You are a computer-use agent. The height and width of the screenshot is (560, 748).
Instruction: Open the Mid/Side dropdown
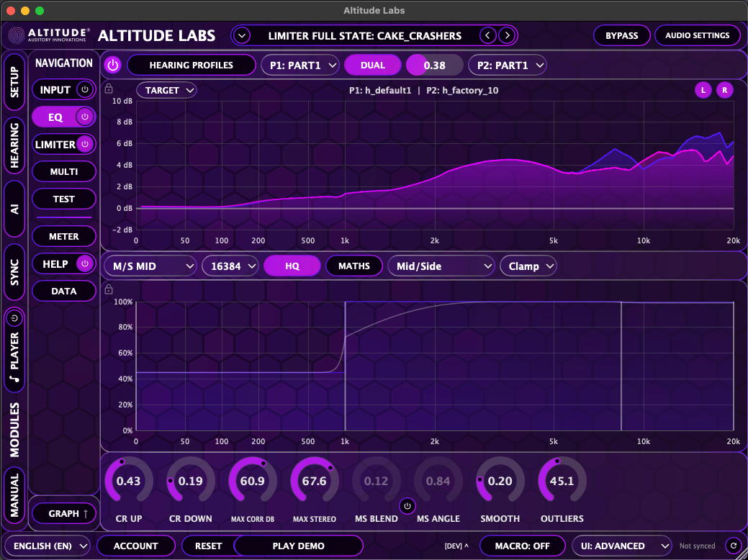point(441,266)
